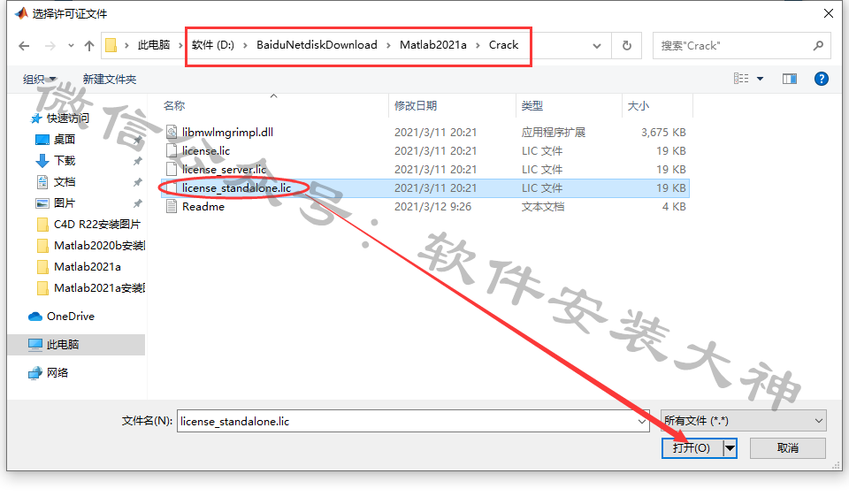
Task: Open the 组织 menu
Action: click(x=40, y=79)
